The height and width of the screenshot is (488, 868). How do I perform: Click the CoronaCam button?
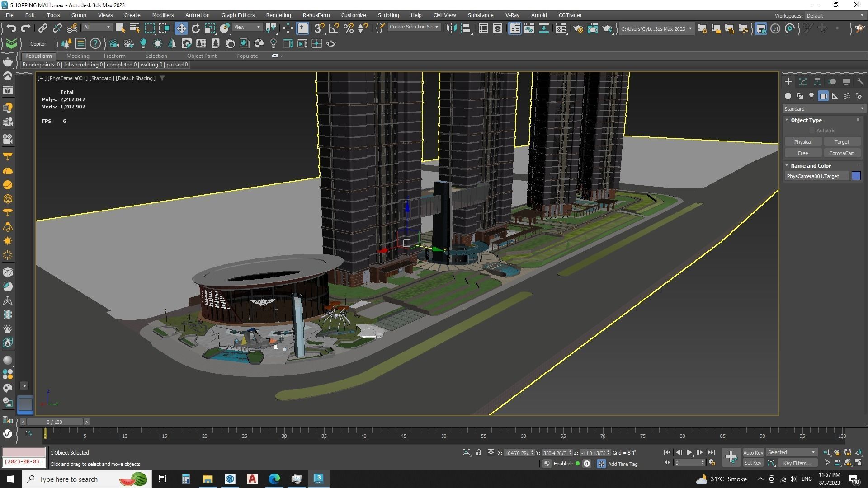pos(841,153)
